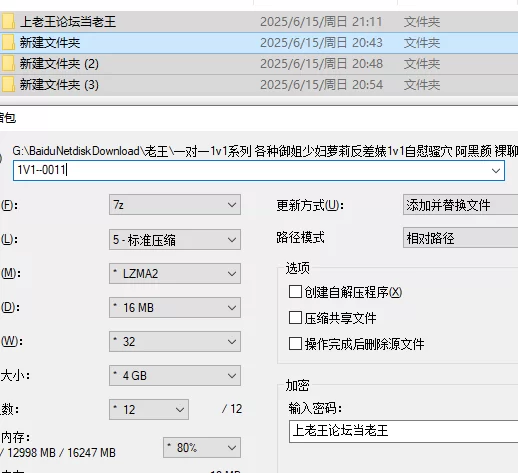Enable the 创建自解压程序(X) checkbox
This screenshot has width=518, height=473.
tap(295, 292)
